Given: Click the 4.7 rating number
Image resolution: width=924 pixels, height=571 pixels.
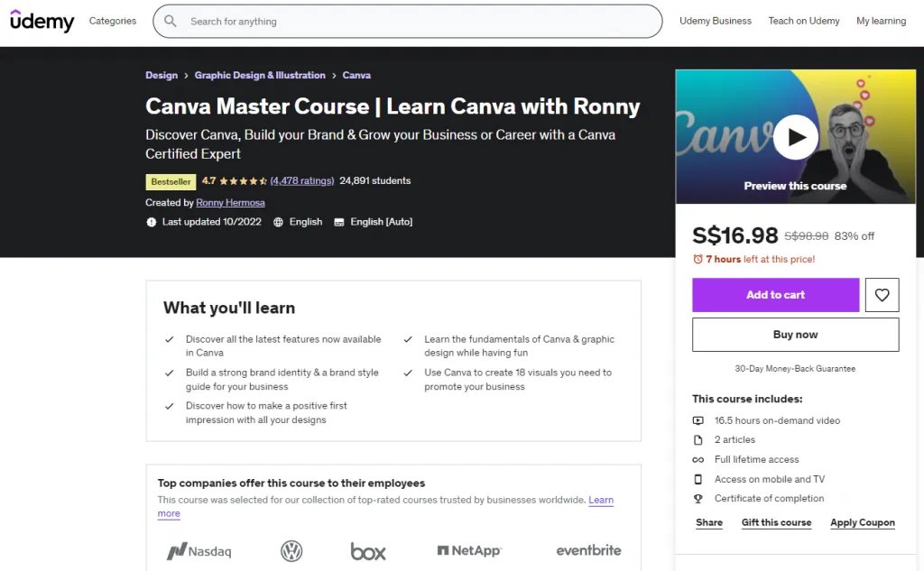Looking at the screenshot, I should point(208,181).
